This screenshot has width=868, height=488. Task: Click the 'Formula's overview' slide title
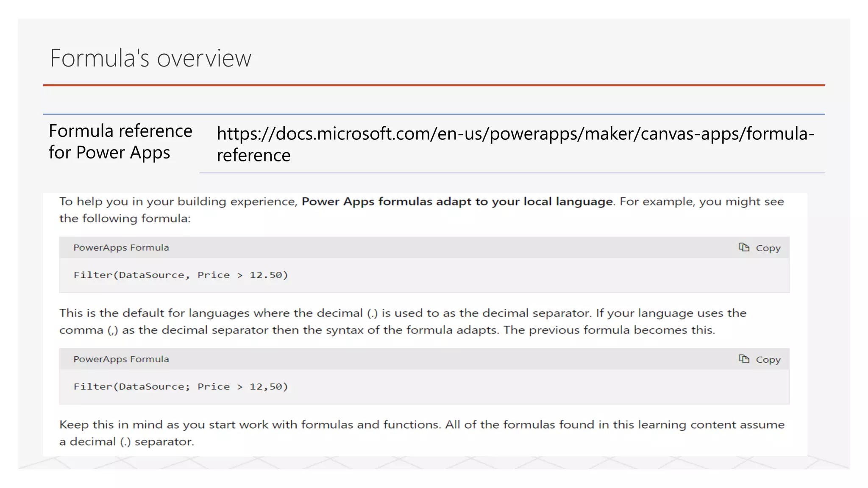(151, 58)
